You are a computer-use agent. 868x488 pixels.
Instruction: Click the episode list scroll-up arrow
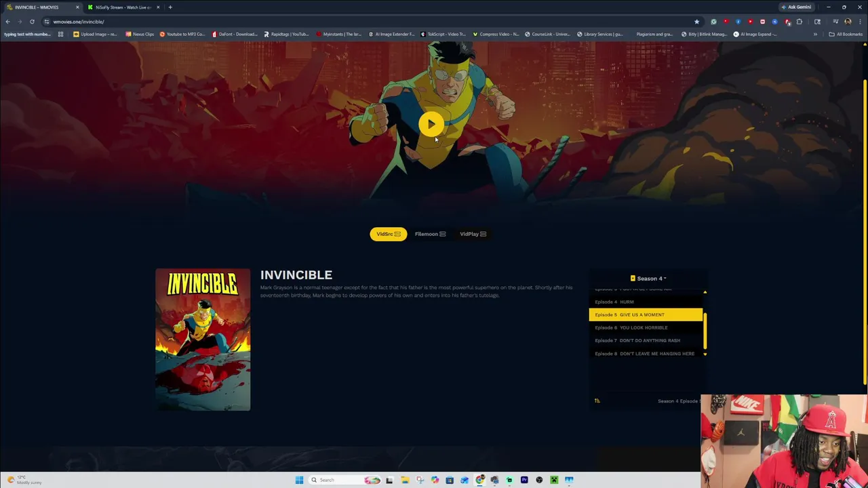pos(705,292)
